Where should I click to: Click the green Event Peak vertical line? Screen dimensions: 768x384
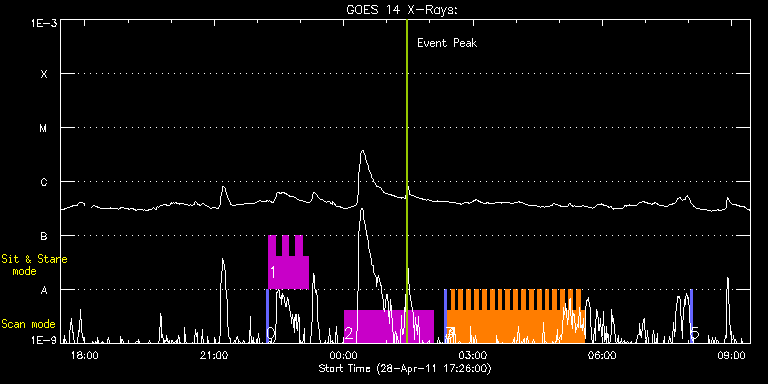pyautogui.click(x=407, y=181)
